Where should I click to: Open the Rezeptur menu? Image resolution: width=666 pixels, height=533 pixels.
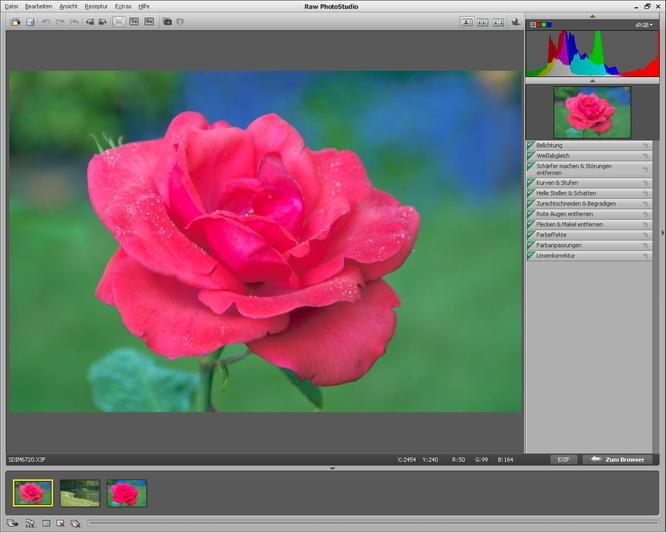(96, 6)
